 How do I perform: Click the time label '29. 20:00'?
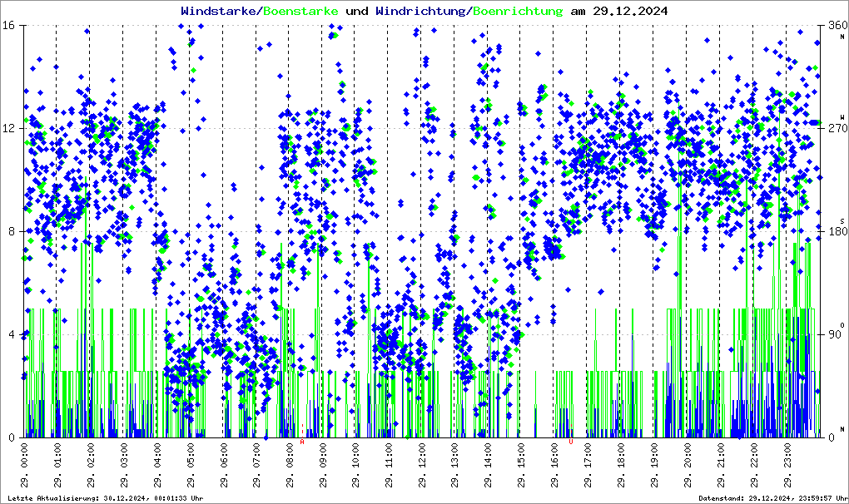(688, 465)
